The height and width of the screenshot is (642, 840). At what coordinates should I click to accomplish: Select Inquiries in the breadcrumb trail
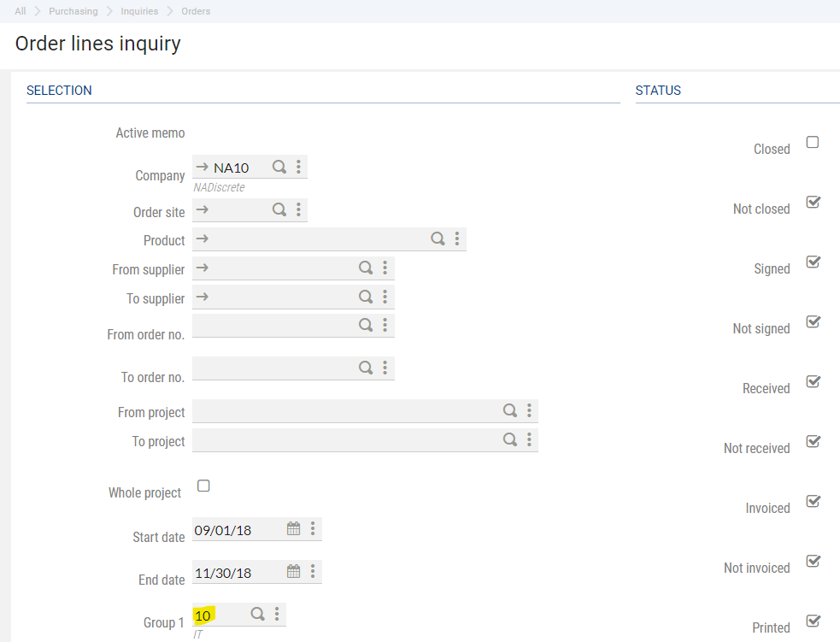click(138, 11)
